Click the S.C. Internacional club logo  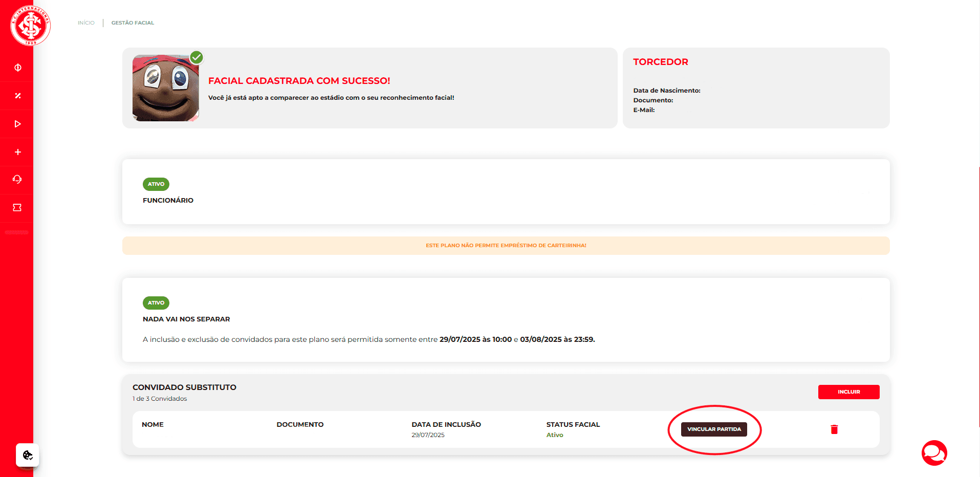click(30, 25)
